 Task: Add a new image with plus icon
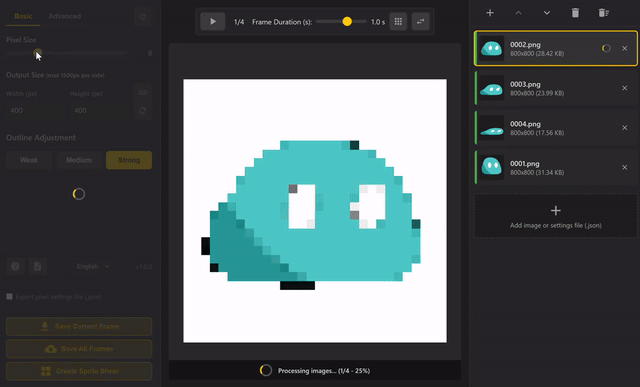[x=490, y=13]
